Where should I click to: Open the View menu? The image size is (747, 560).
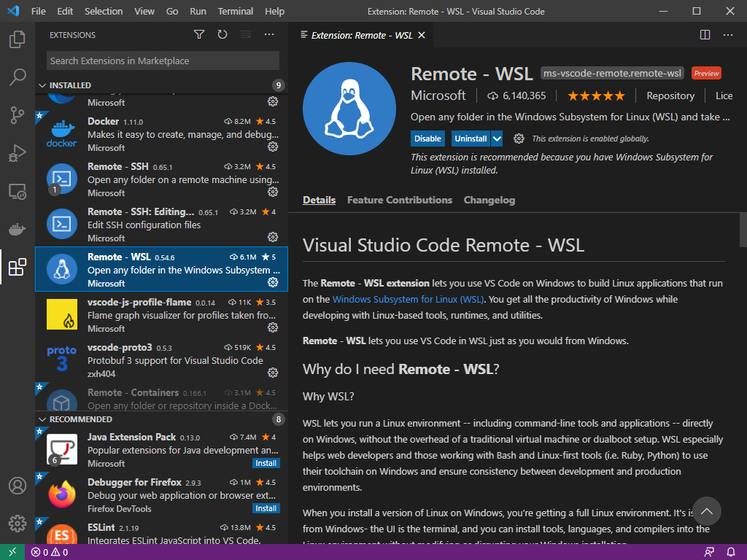tap(144, 11)
